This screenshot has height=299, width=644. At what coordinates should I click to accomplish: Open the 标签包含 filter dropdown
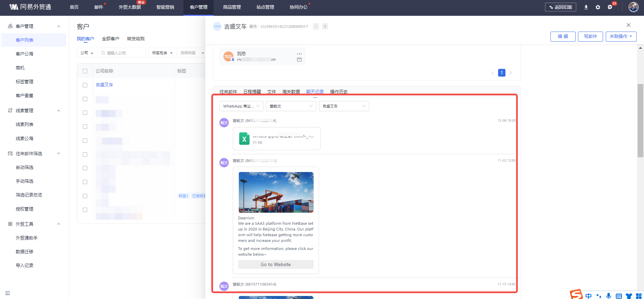(x=162, y=53)
